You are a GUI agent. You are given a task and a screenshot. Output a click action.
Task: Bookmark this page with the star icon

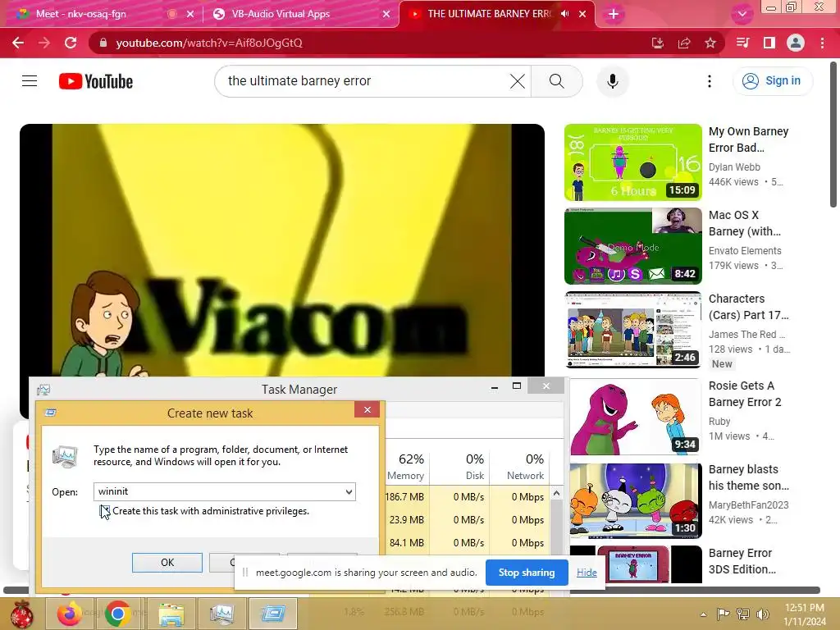tap(710, 43)
